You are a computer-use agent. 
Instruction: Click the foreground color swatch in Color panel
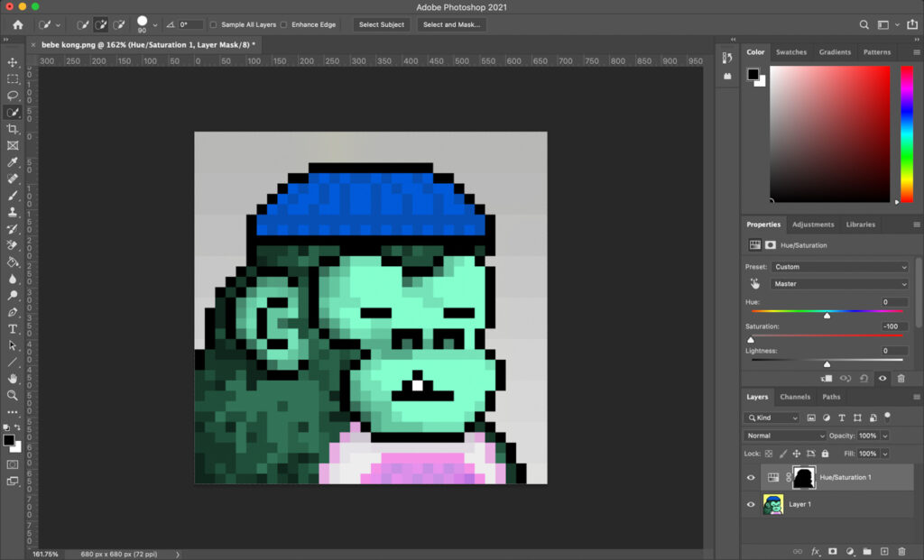[x=753, y=74]
